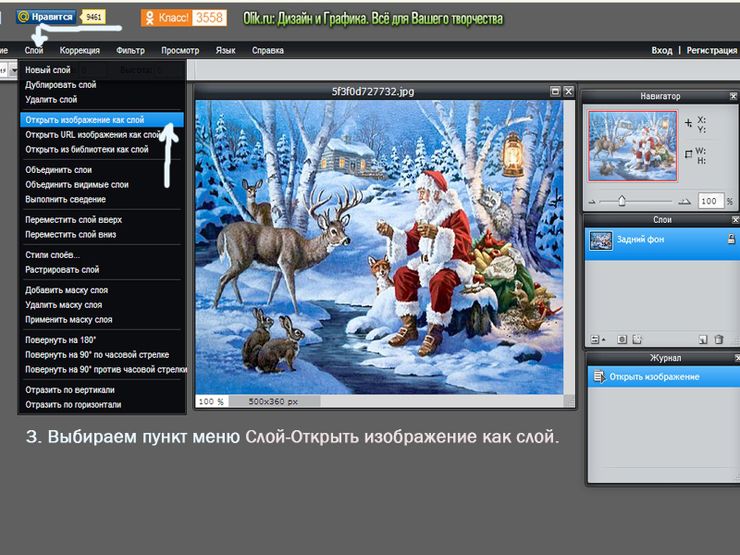Click the 9461 like counter
The height and width of the screenshot is (555, 740).
[x=93, y=17]
